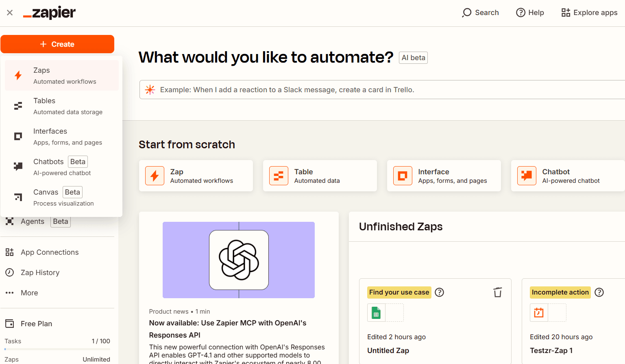The width and height of the screenshot is (625, 364).
Task: Click the Schedule calendar icon in Testzr-Zap 1
Action: [x=539, y=313]
